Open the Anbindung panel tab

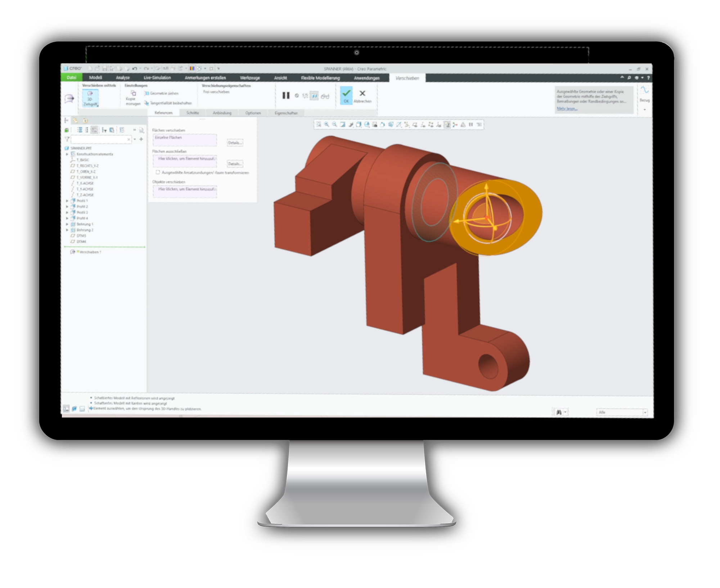pyautogui.click(x=222, y=113)
